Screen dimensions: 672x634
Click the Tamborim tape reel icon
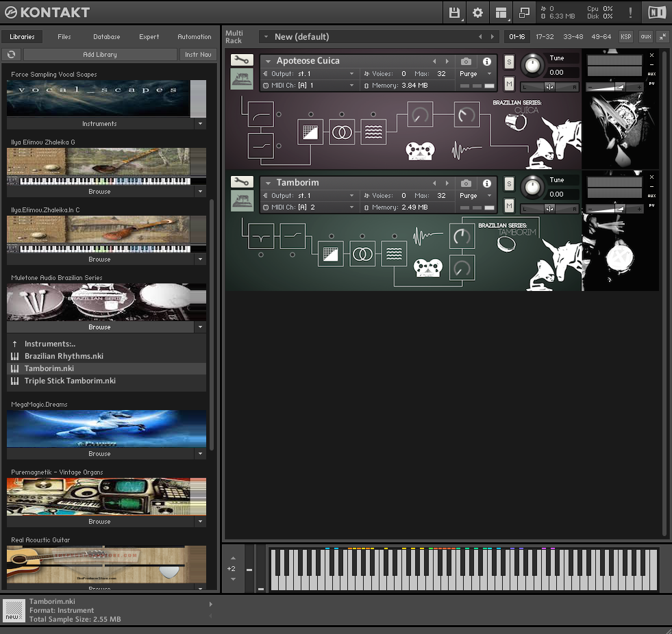[x=427, y=268]
